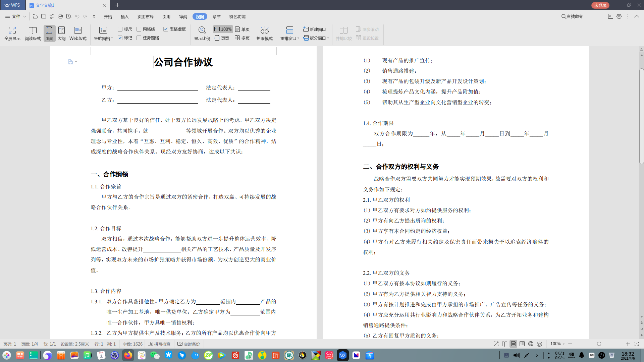
Task: Click the print icon in the quick toolbar
Action: coord(60,16)
